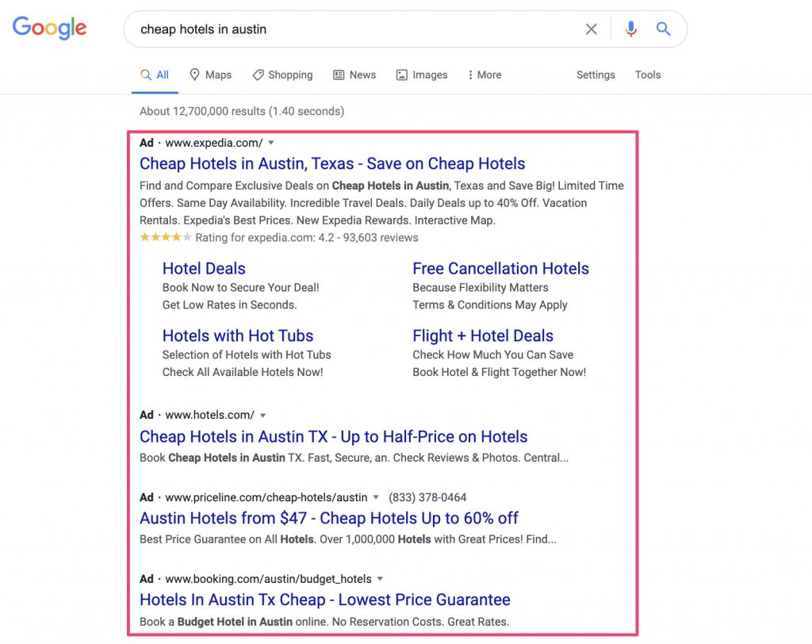Image resolution: width=812 pixels, height=644 pixels.
Task: Switch to the All results tab
Action: coord(154,74)
